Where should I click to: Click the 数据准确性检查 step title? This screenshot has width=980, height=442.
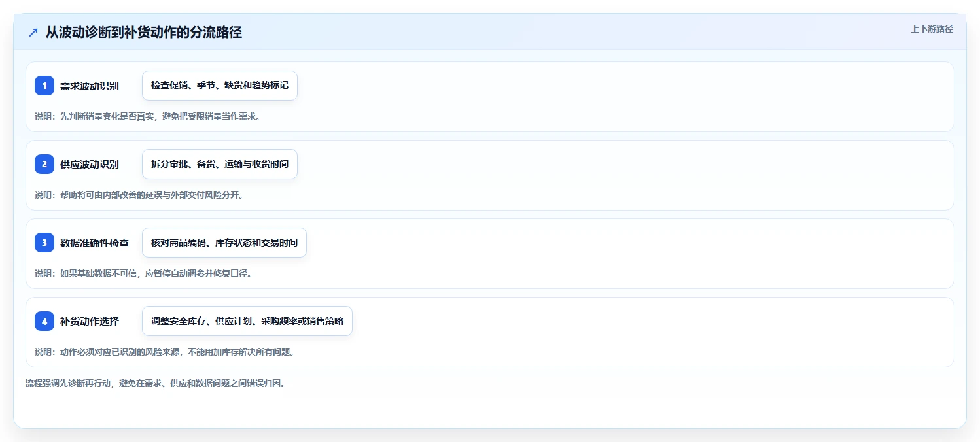coord(94,243)
